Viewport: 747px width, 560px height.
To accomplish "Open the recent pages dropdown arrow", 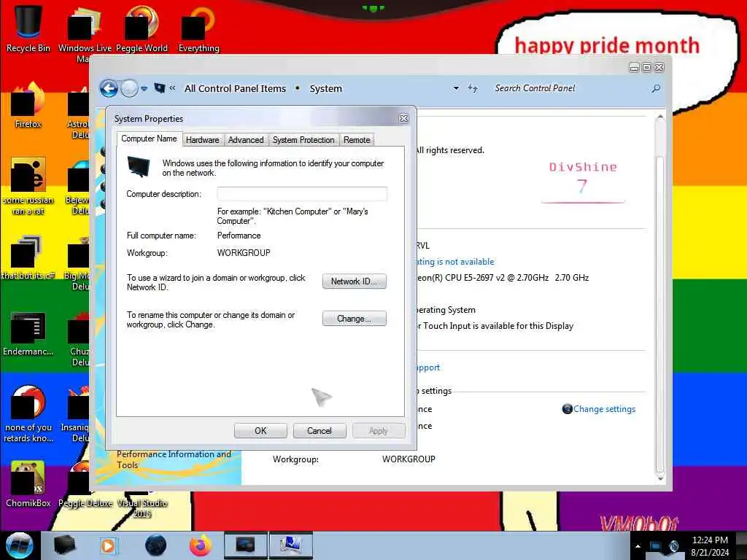I will point(144,88).
